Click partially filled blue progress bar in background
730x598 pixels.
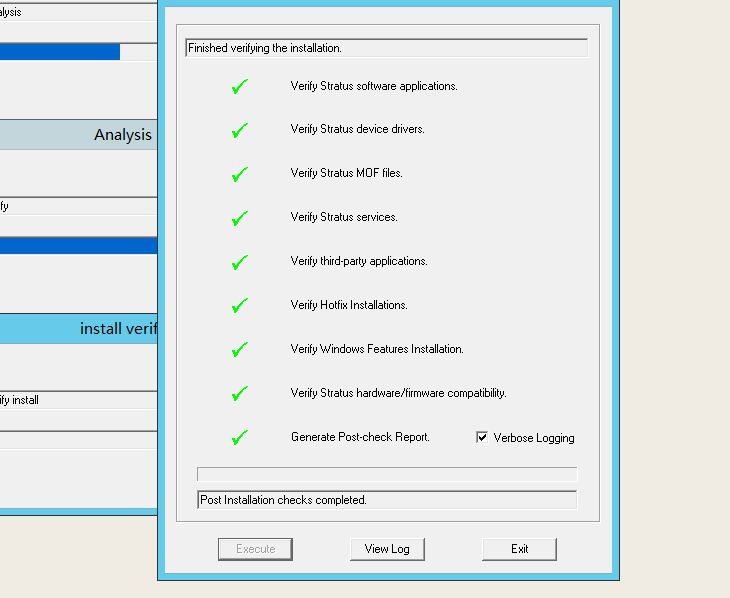[78, 52]
